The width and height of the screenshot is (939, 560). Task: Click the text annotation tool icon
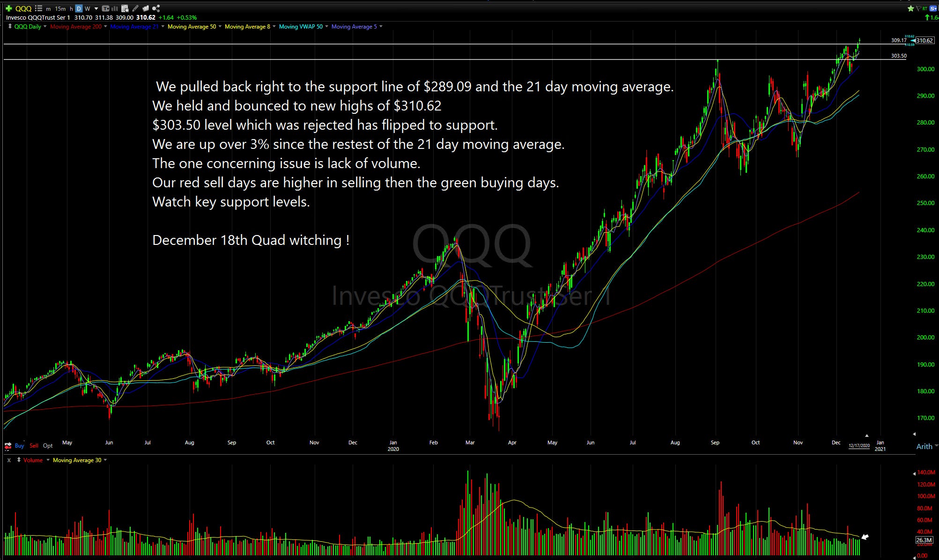(x=105, y=8)
